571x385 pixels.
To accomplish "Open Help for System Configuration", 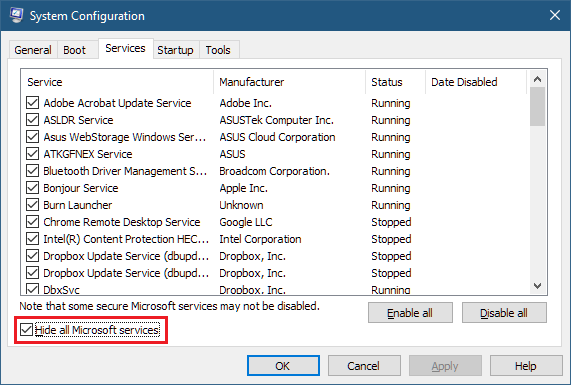I will point(526,366).
